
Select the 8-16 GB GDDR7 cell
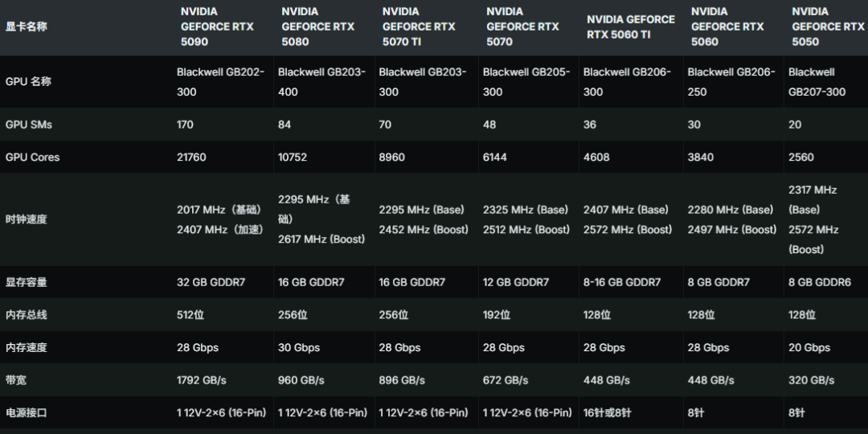tap(622, 283)
